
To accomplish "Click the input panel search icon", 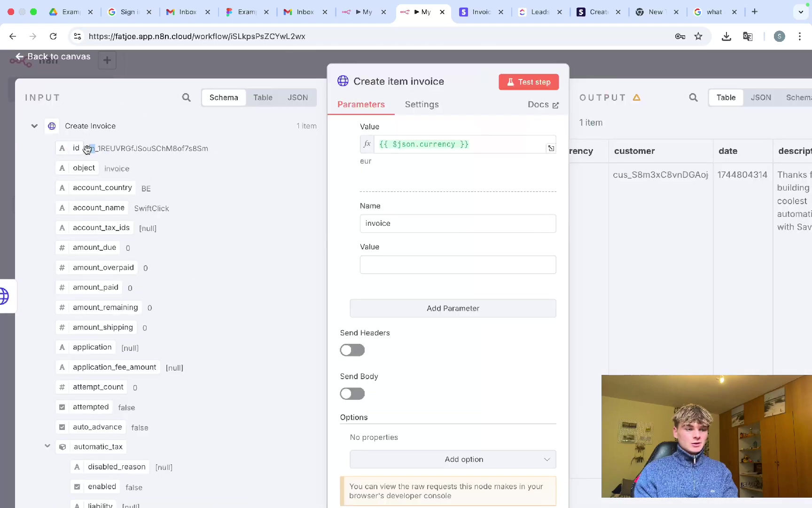I will (x=187, y=97).
